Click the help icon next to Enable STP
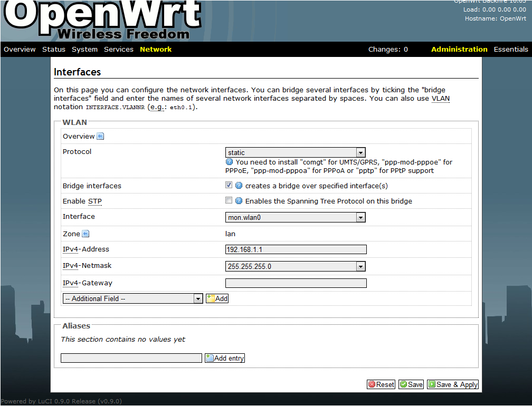 pos(237,200)
